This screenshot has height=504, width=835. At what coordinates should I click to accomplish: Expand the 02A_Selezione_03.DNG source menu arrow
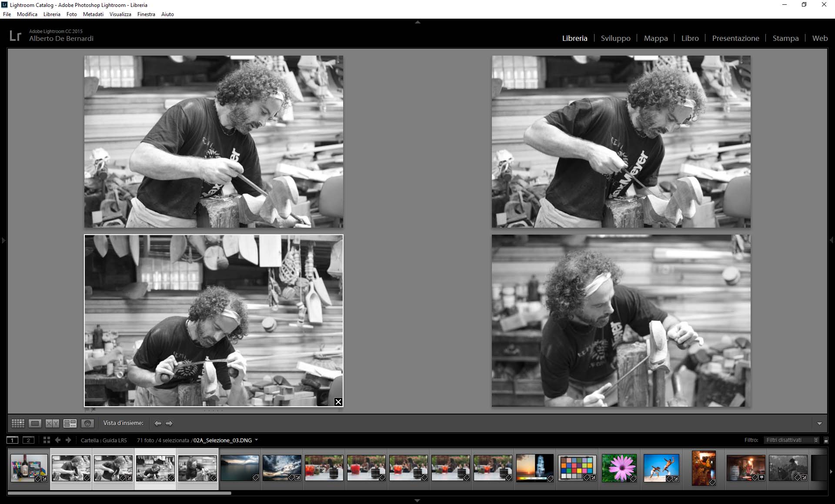click(x=257, y=440)
